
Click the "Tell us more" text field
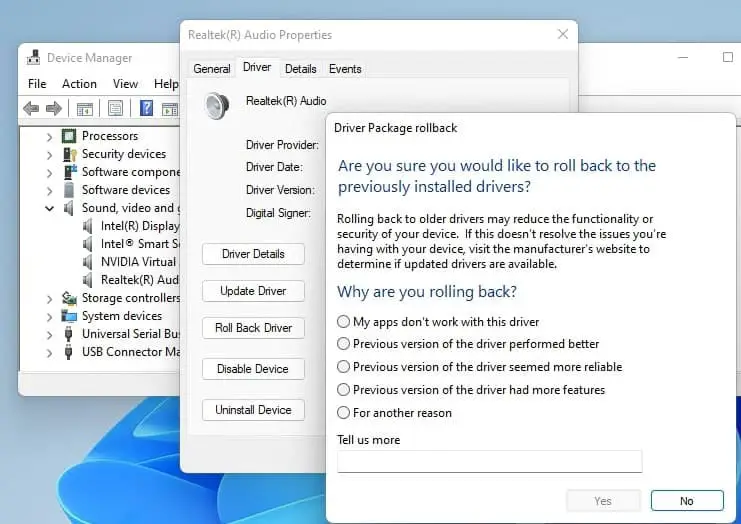tap(489, 461)
